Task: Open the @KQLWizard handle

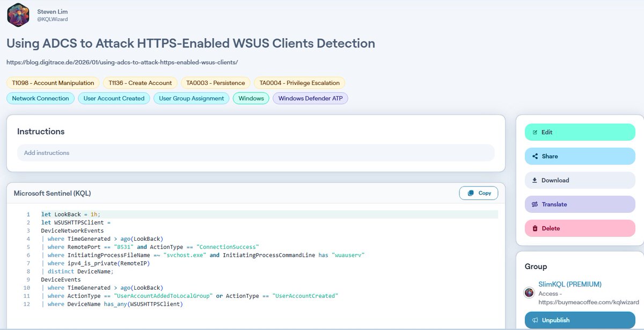Action: 52,19
